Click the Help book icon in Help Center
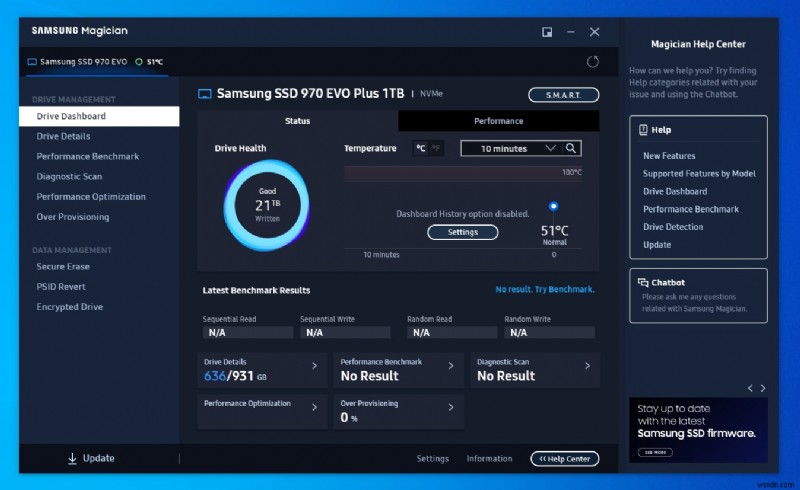The image size is (800, 490). pos(643,130)
